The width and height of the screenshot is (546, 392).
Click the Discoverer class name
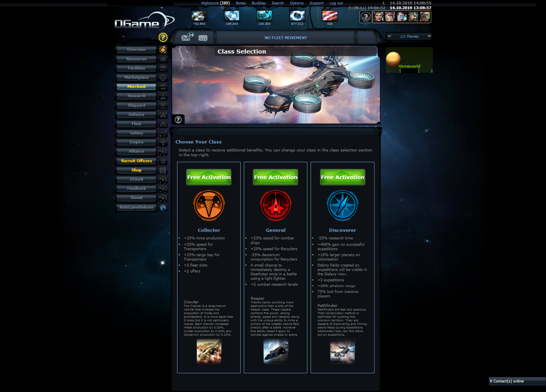[343, 230]
